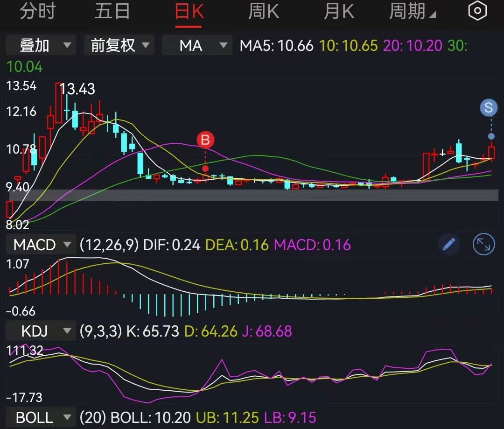504x429 pixels.
Task: Open the BOLL indicator dropdown
Action: click(x=40, y=417)
